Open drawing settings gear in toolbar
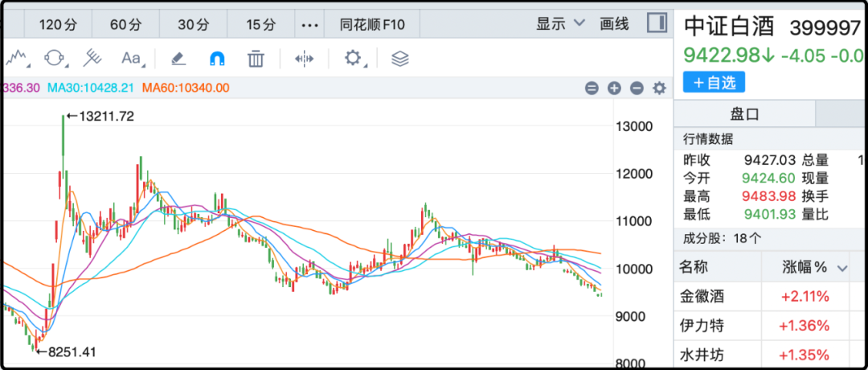This screenshot has width=868, height=370. tap(354, 59)
